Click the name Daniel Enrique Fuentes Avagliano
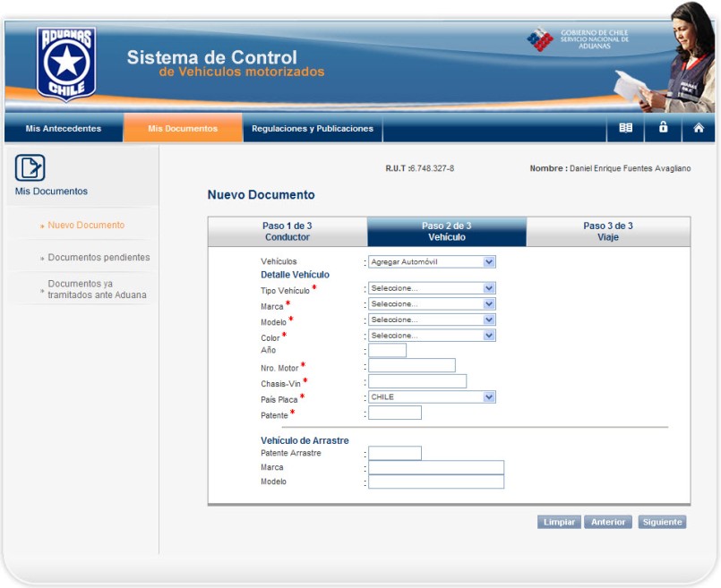721x588 pixels. tap(630, 168)
